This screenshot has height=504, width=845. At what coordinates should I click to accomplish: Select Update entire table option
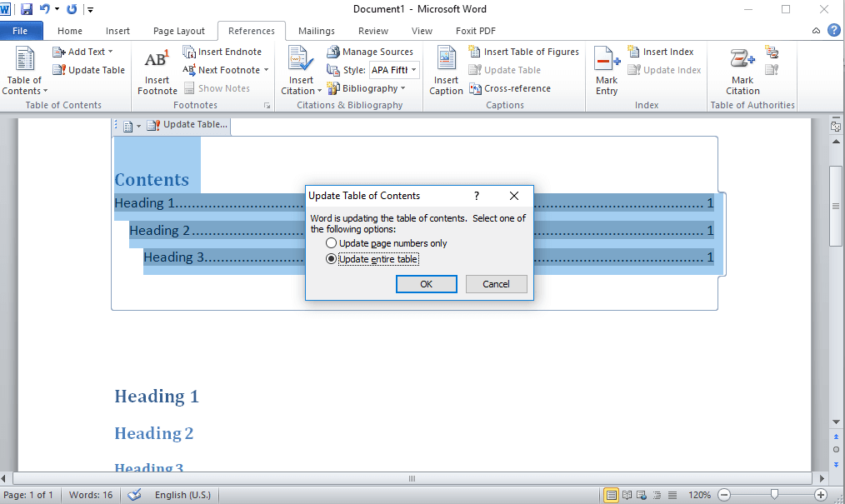[x=332, y=259]
